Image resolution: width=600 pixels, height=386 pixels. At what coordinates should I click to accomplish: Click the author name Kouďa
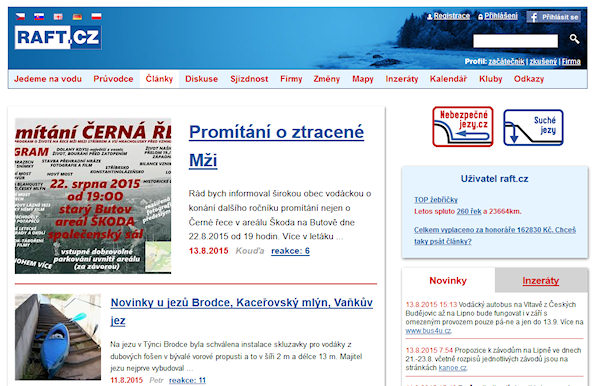[x=250, y=251]
